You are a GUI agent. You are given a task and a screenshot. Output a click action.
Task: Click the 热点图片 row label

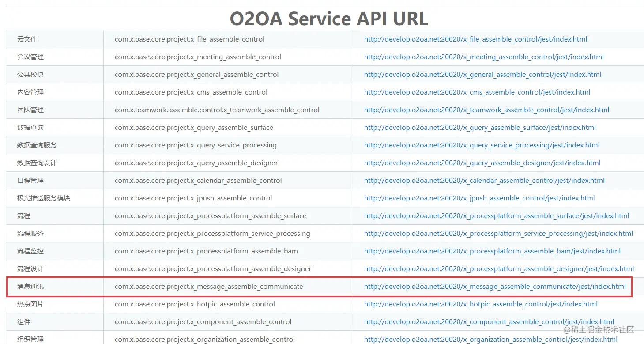(x=30, y=304)
